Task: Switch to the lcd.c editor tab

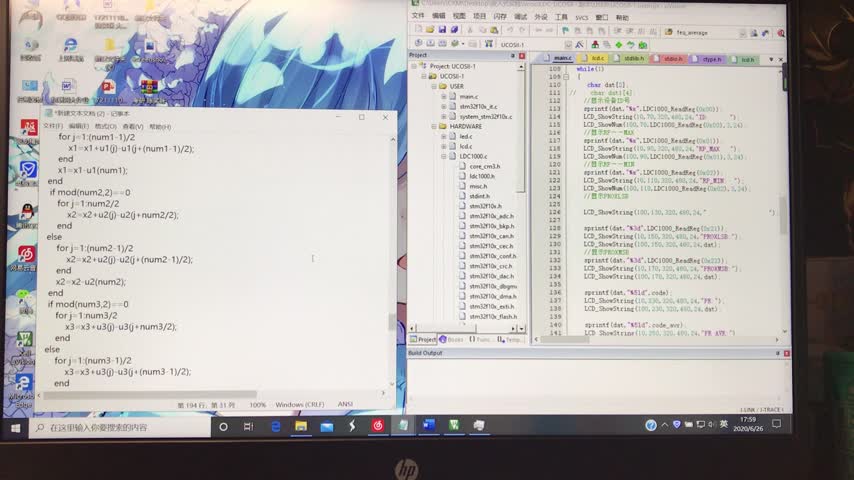Action: (x=597, y=59)
